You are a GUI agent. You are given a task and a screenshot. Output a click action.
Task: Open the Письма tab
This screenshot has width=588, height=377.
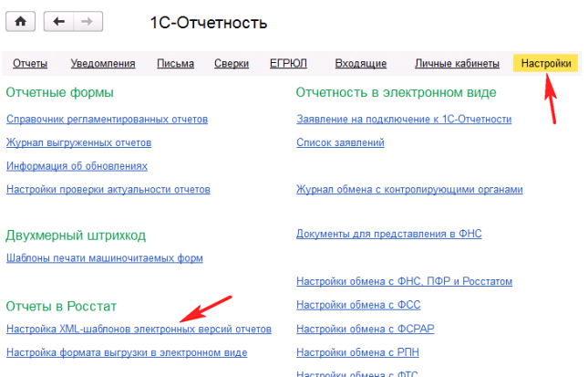click(x=174, y=64)
